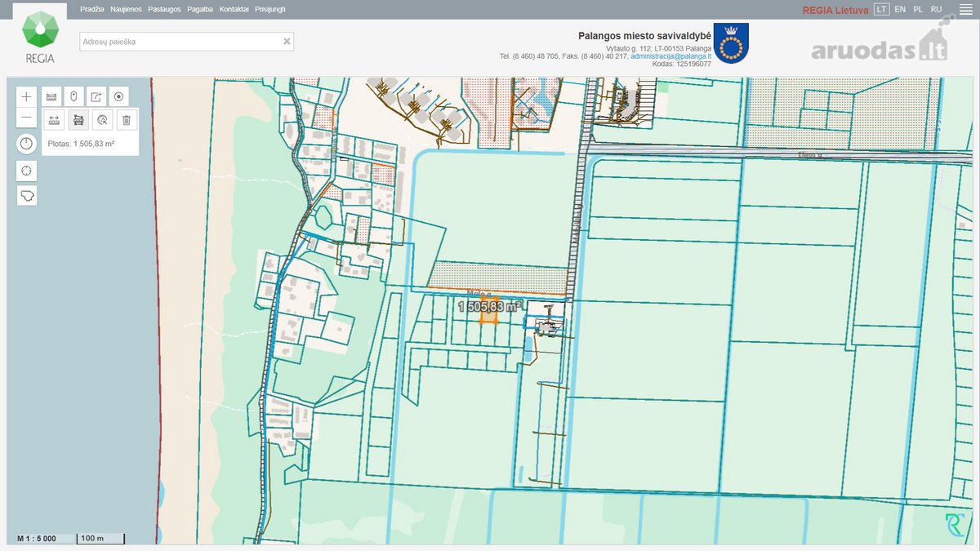The image size is (980, 551).
Task: Locate my position with the crosshair button
Action: [x=27, y=171]
